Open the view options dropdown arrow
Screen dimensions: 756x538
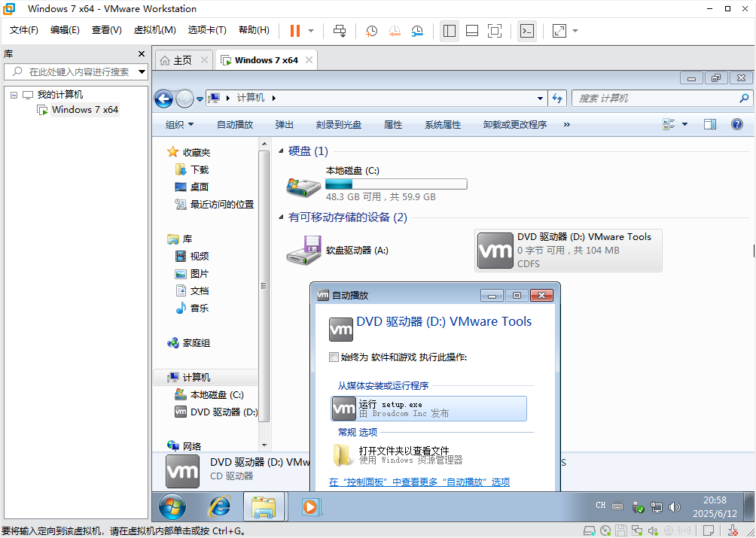(684, 124)
